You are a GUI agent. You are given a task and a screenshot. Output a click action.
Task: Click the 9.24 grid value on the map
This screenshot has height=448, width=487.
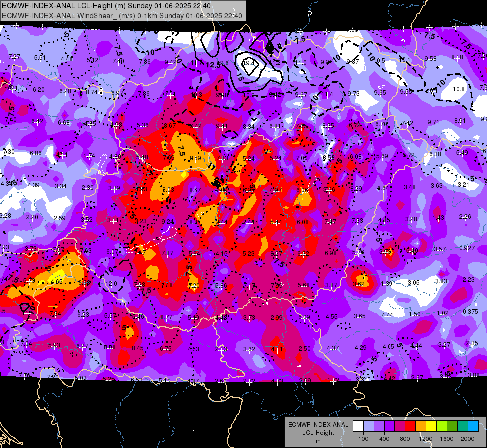[x=168, y=222]
